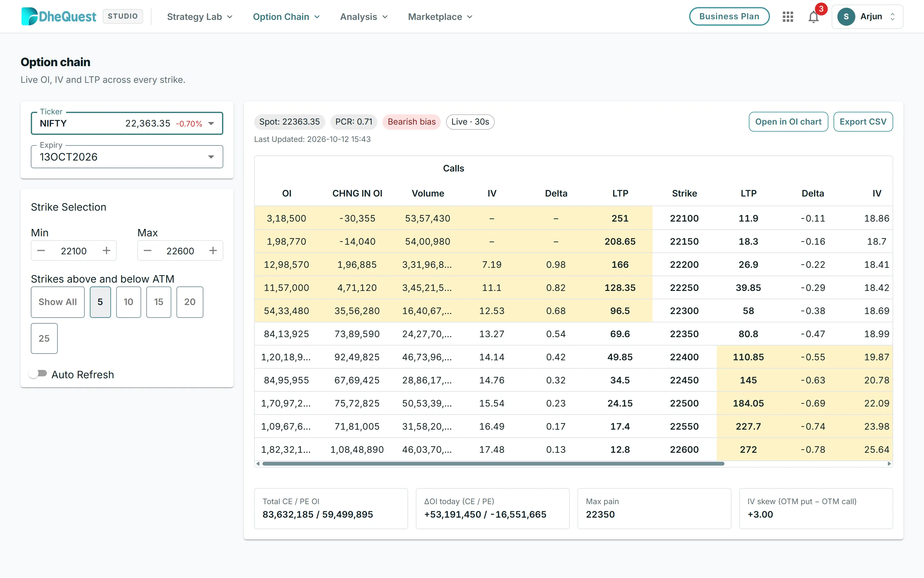Open the apps grid icon
This screenshot has width=924, height=578.
click(788, 17)
